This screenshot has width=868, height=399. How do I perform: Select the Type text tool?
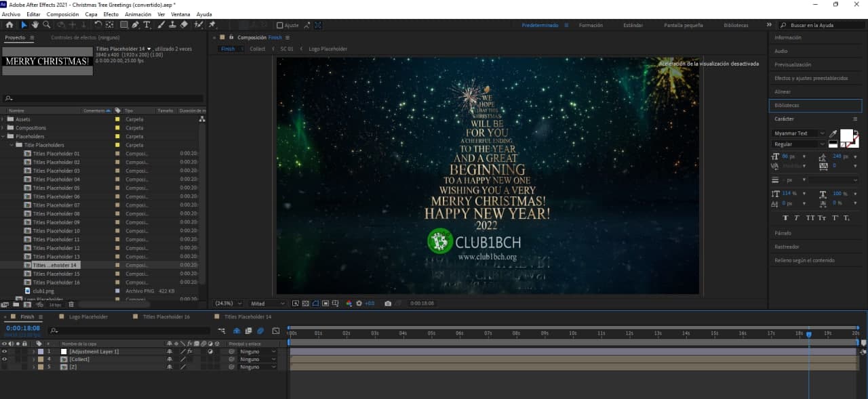point(147,24)
